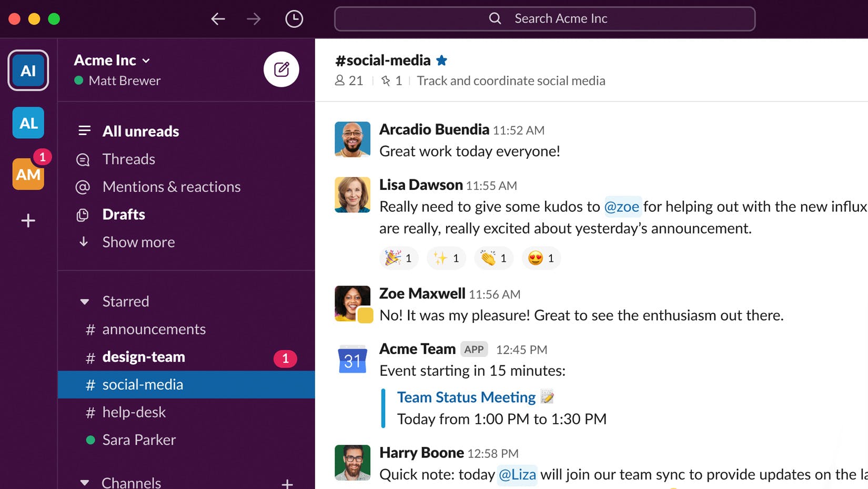
Task: View the 21 channel members
Action: click(349, 80)
